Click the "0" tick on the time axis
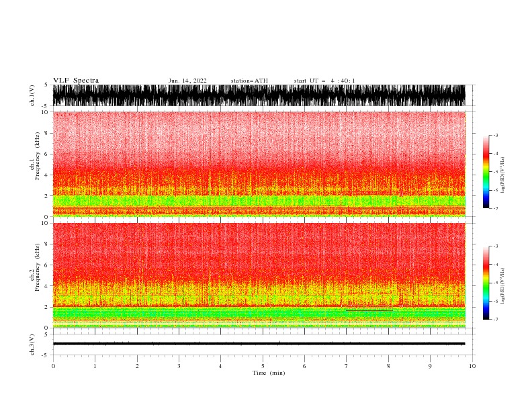The image size is (532, 411). (x=53, y=366)
